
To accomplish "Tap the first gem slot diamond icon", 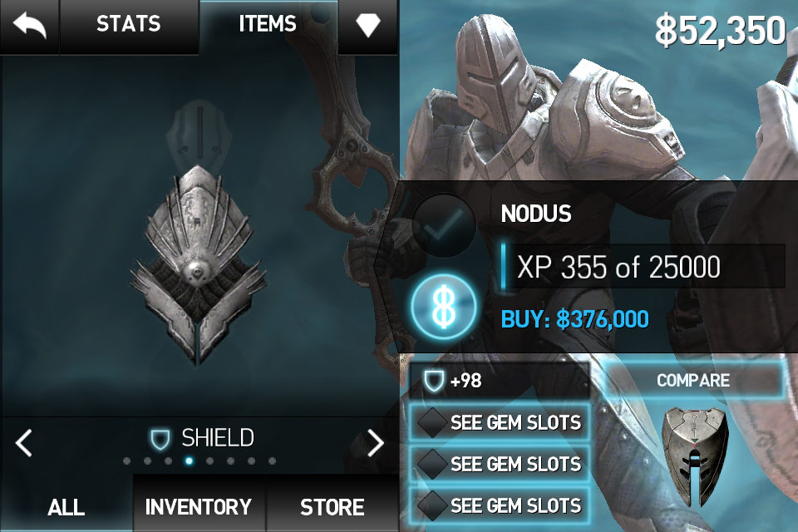I will coord(432,422).
